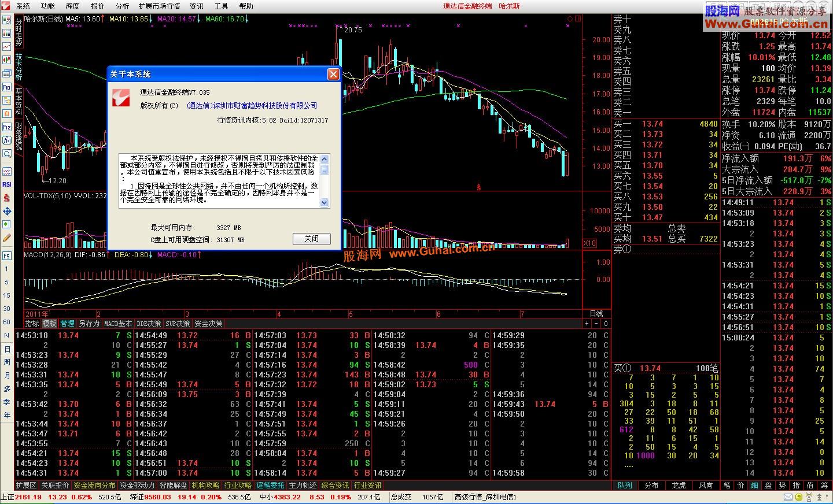Click the 指标 button below chart
Viewport: 833px width, 504px height.
point(32,324)
